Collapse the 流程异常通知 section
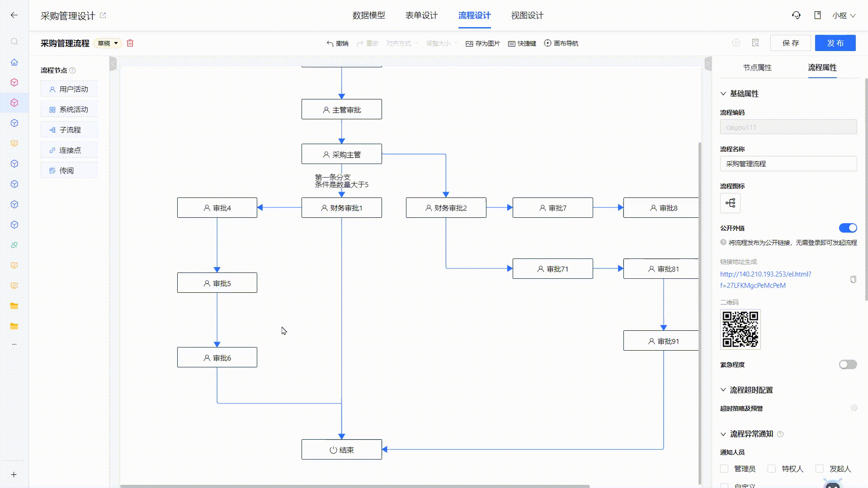 pos(723,434)
